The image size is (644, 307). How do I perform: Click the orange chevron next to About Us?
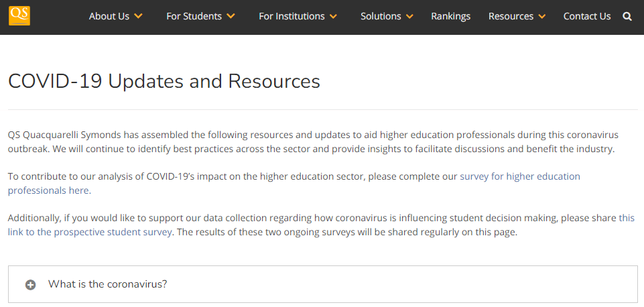point(139,16)
